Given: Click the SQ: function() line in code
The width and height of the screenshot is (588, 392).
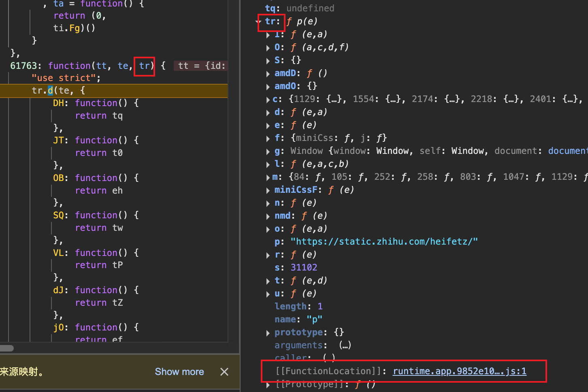Looking at the screenshot, I should [x=96, y=215].
